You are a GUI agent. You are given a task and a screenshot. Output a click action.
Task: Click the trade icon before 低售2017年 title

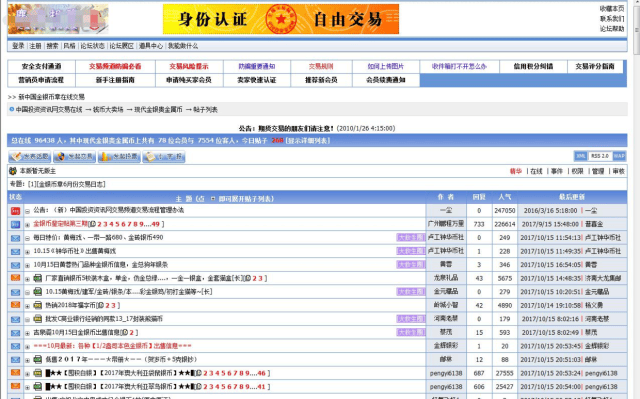click(38, 359)
